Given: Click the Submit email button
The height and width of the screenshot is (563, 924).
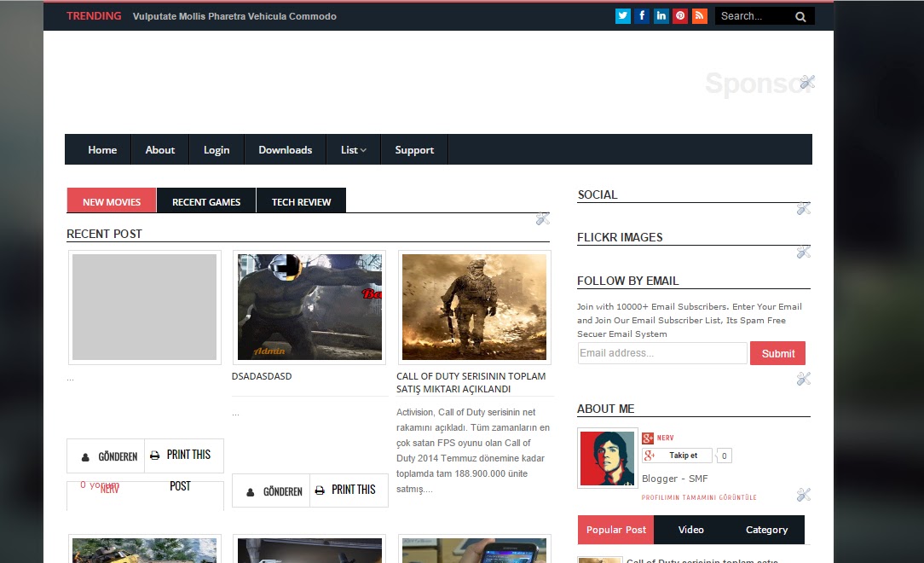Looking at the screenshot, I should (778, 353).
